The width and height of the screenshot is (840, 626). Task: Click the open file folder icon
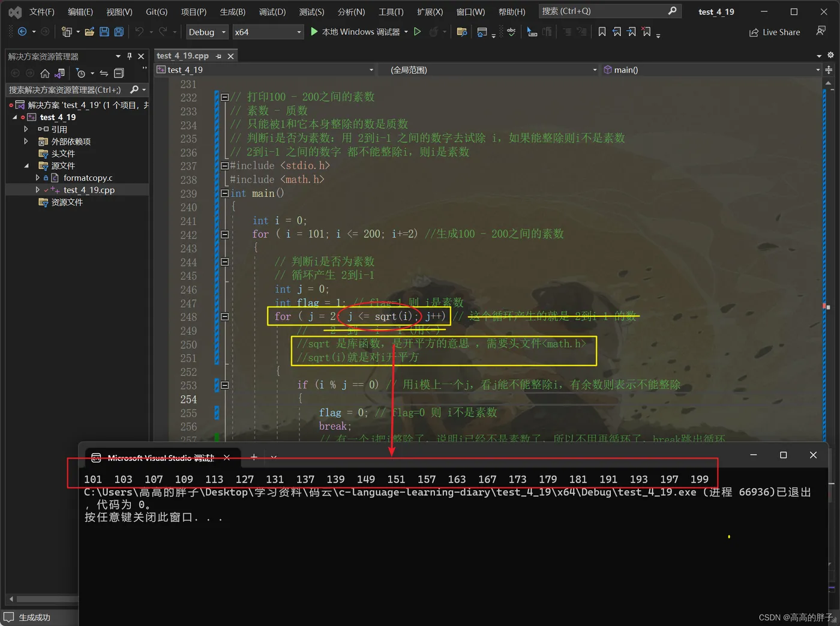[x=89, y=32]
